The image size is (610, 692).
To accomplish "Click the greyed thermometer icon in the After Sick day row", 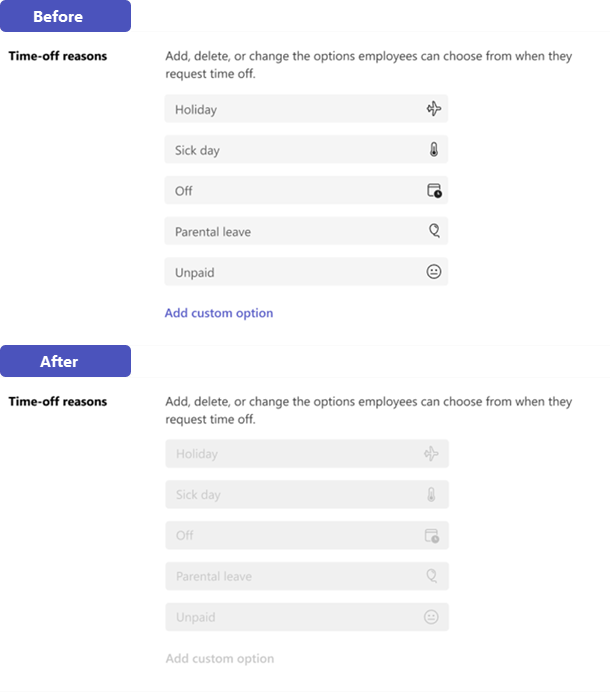I will coord(432,495).
